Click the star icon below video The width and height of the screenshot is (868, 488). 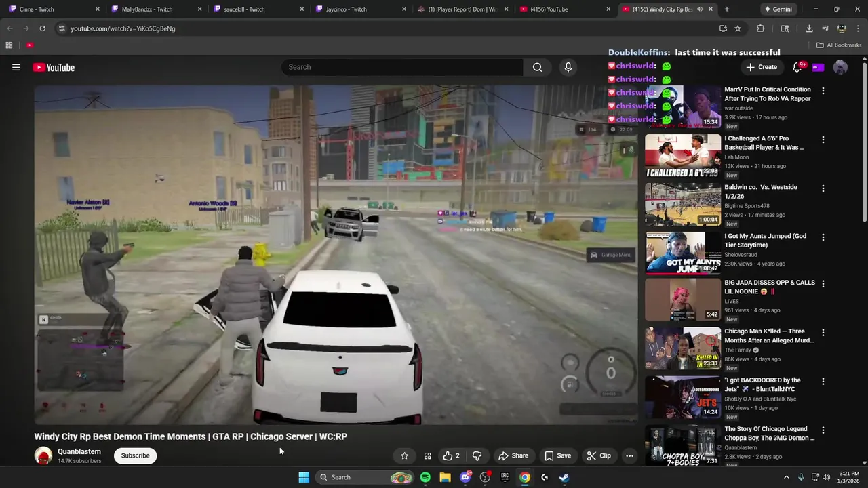pos(404,455)
